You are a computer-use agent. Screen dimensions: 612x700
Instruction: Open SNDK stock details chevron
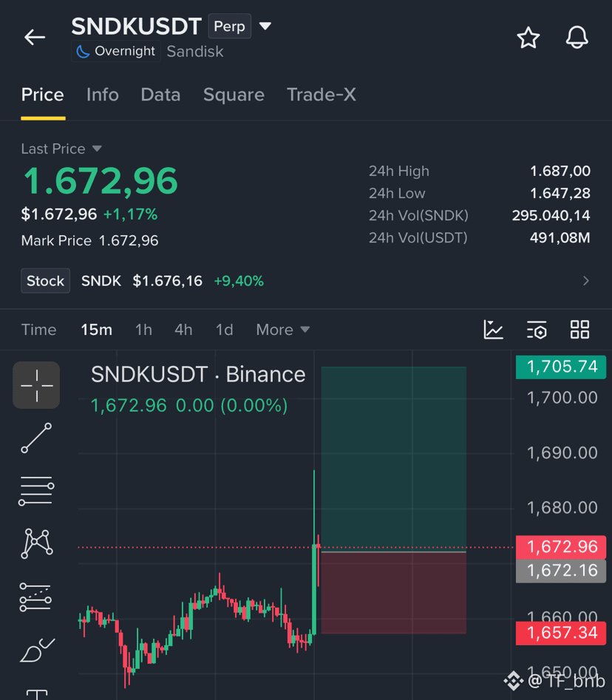(585, 281)
